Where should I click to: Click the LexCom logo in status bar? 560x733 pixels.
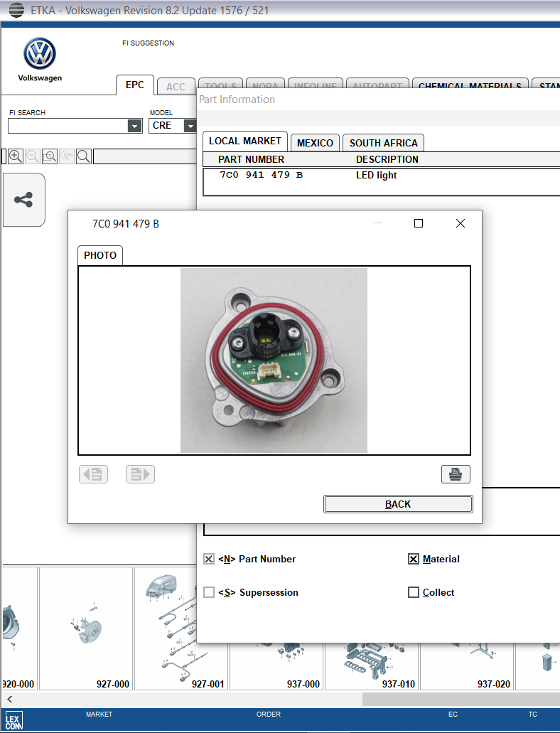(x=14, y=721)
